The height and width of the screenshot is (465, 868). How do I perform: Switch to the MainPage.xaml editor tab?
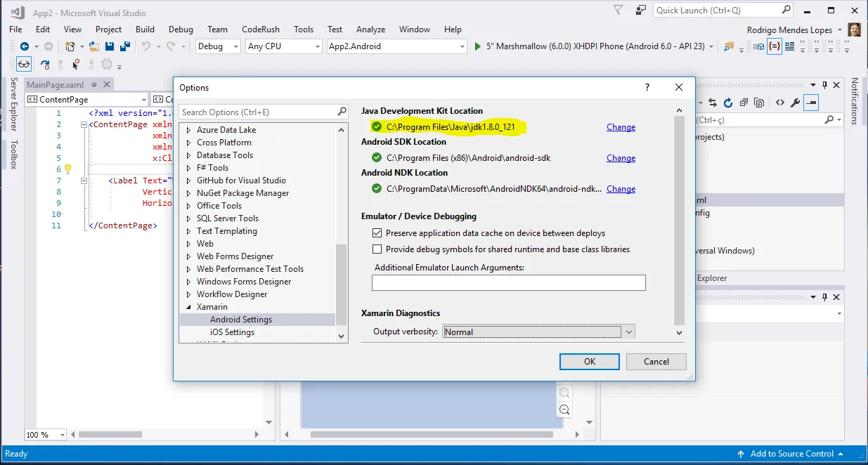pos(55,85)
